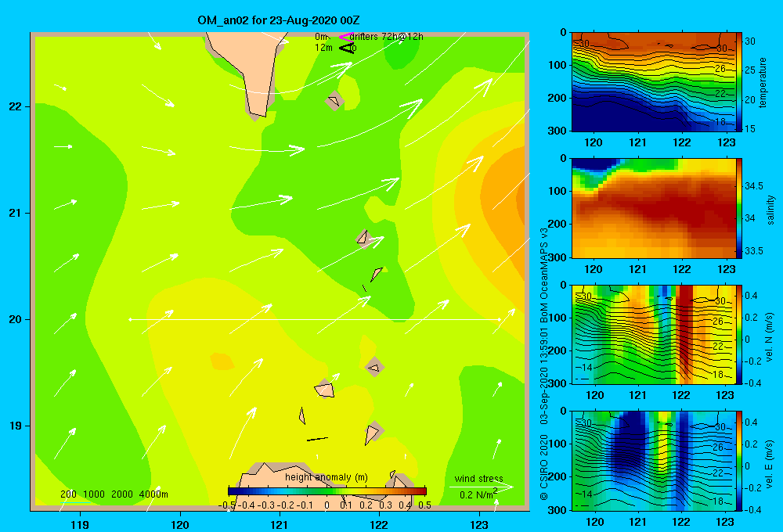The image size is (783, 532).
Task: Click the vel. N color scale bar
Action: [x=739, y=334]
